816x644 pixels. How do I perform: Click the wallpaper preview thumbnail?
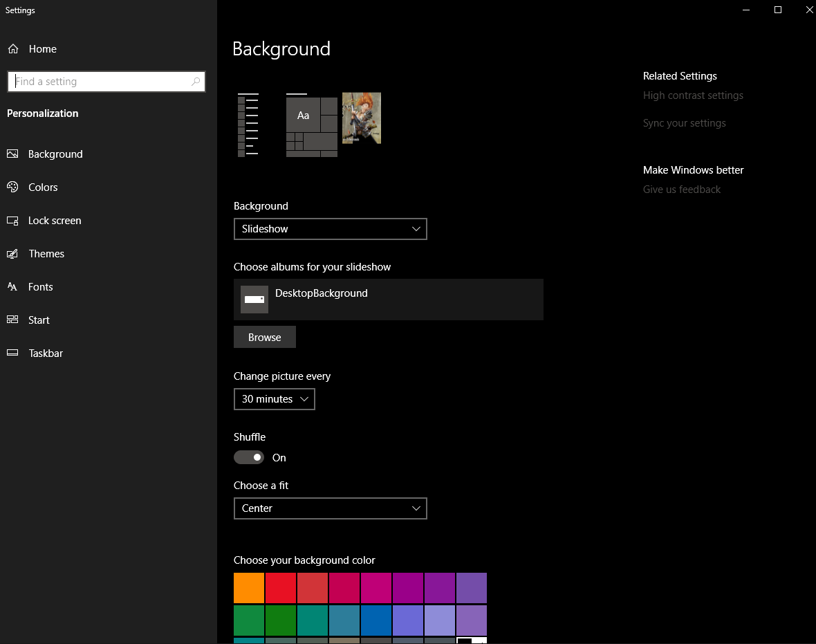362,118
